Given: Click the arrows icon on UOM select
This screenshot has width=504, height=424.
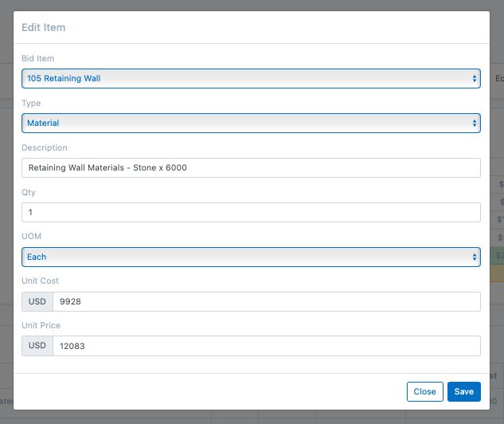Looking at the screenshot, I should click(475, 257).
